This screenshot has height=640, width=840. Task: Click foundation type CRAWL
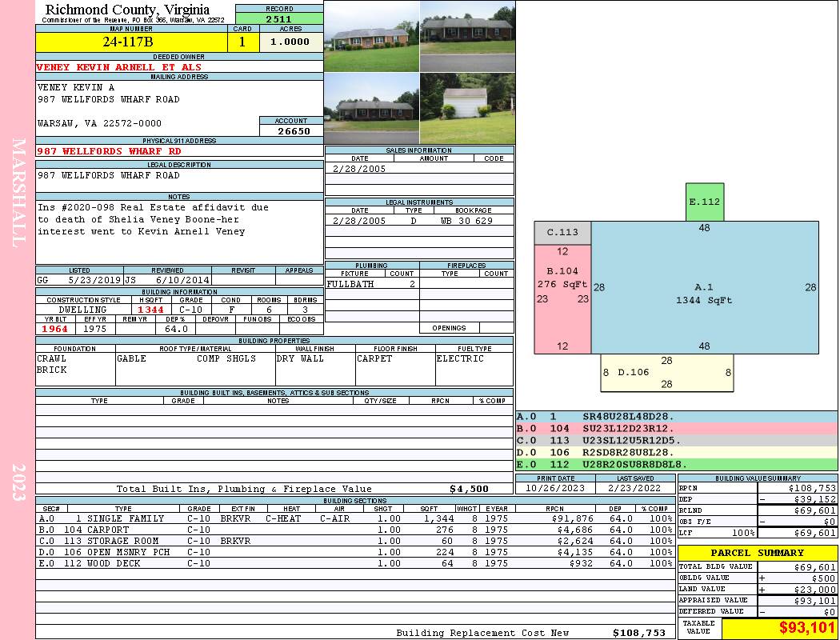click(x=51, y=358)
